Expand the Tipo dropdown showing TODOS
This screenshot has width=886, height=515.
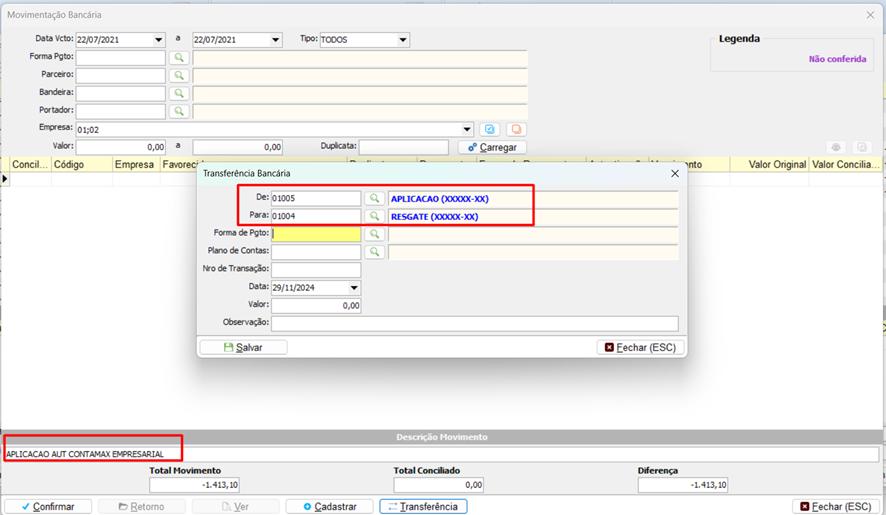point(403,40)
